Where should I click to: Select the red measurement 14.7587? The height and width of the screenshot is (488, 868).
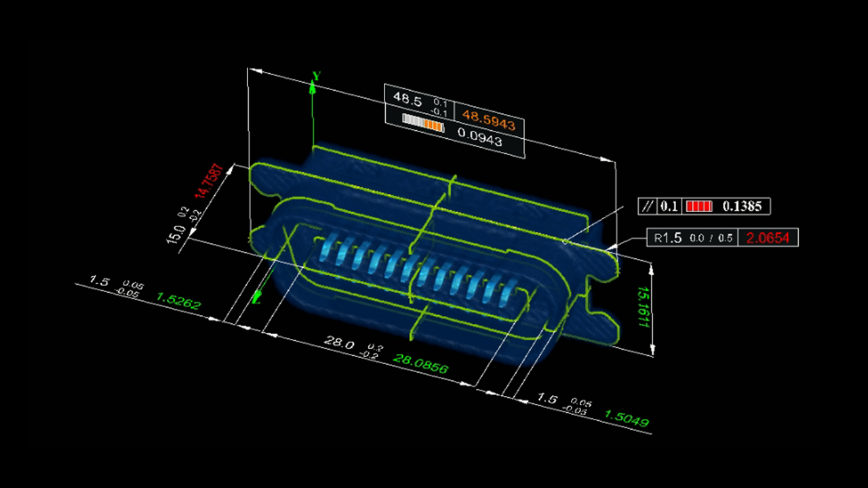pos(208,181)
